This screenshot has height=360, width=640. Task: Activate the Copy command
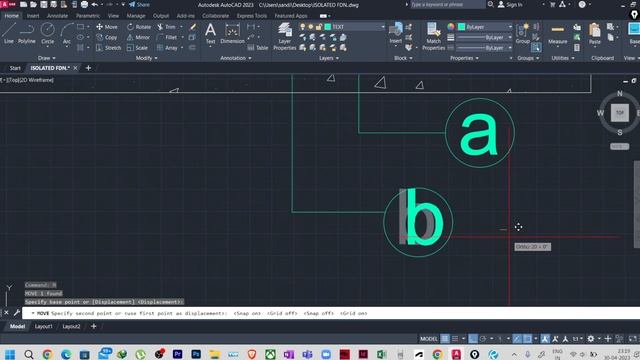click(107, 37)
